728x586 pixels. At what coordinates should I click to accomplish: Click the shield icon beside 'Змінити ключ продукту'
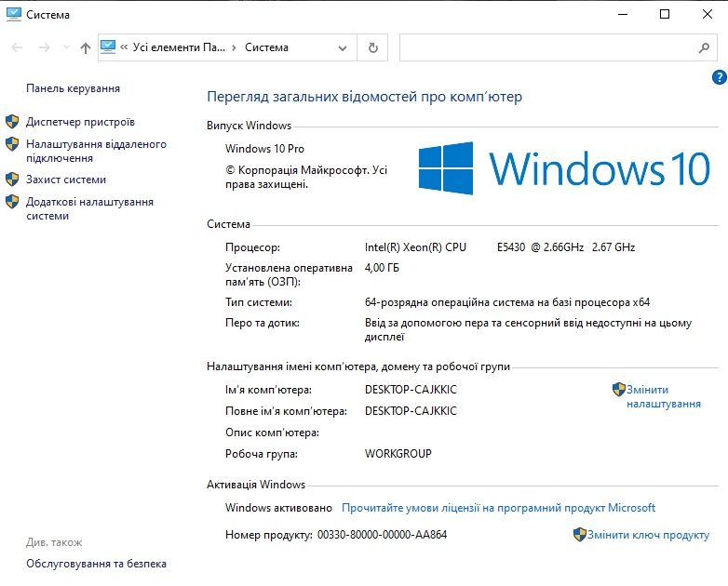(x=579, y=535)
